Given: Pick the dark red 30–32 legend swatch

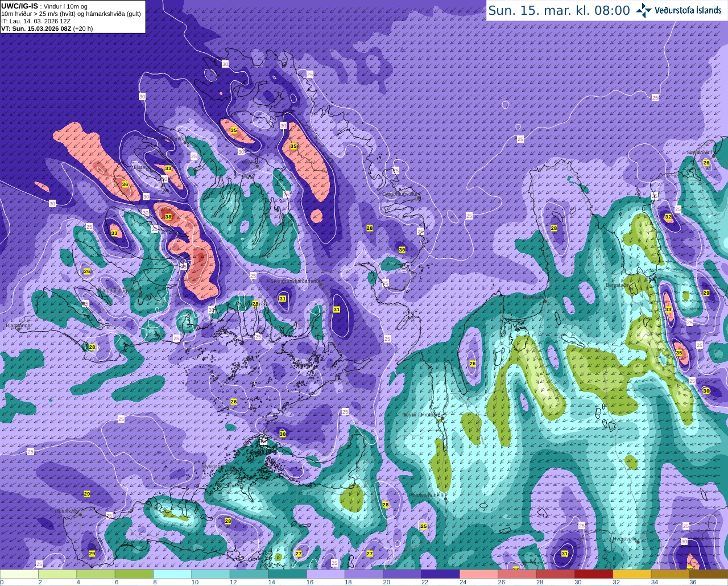Looking at the screenshot, I should pyautogui.click(x=594, y=574).
